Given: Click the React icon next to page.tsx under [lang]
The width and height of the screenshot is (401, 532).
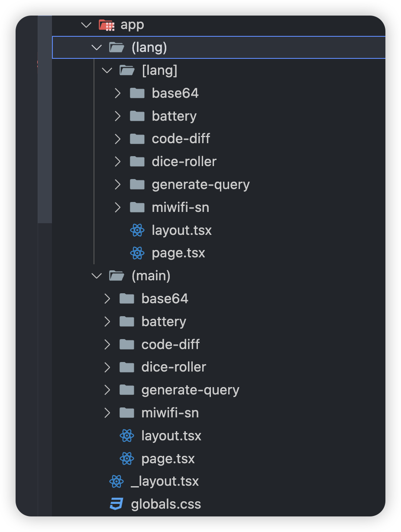Looking at the screenshot, I should point(137,253).
